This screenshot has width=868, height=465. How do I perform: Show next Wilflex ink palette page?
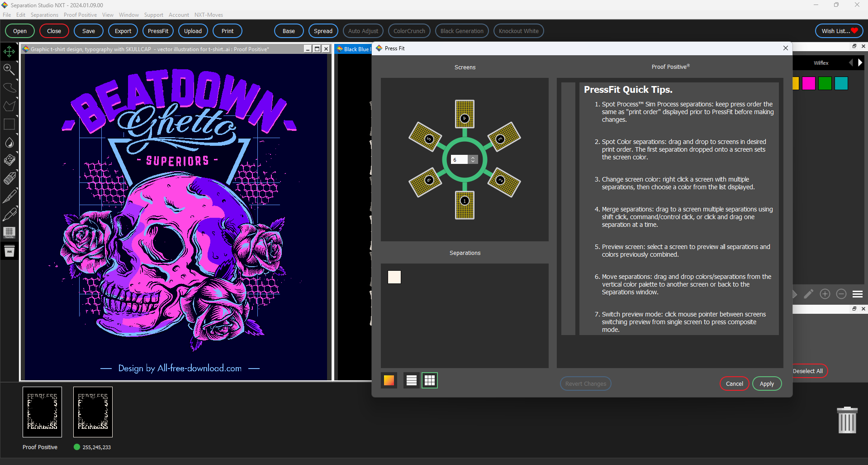click(x=860, y=62)
